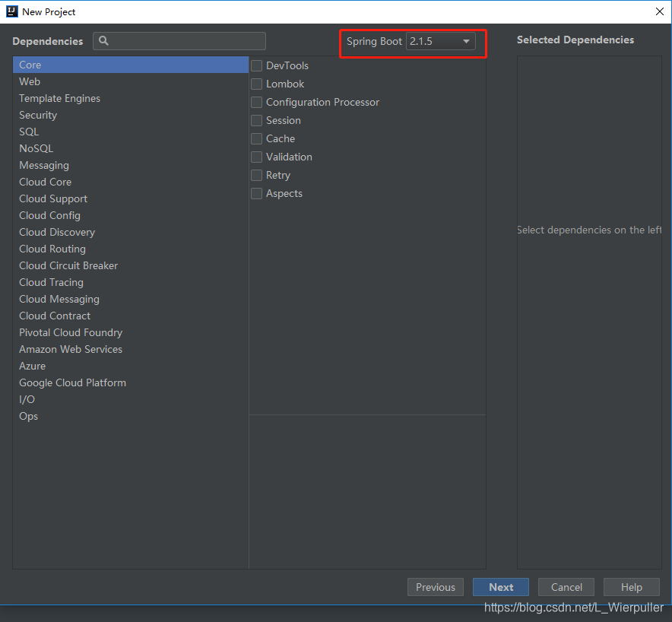The width and height of the screenshot is (672, 622).
Task: Select Cloud Support category
Action: coord(131,198)
